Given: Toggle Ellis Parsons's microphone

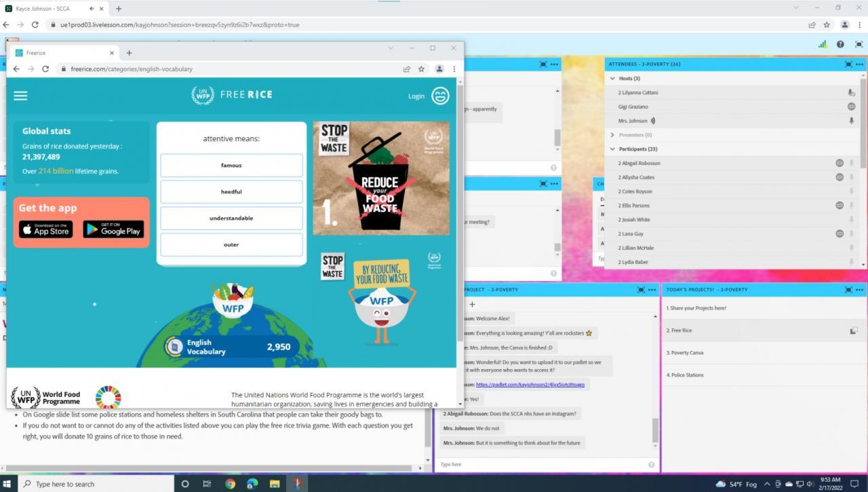Looking at the screenshot, I should click(x=851, y=206).
